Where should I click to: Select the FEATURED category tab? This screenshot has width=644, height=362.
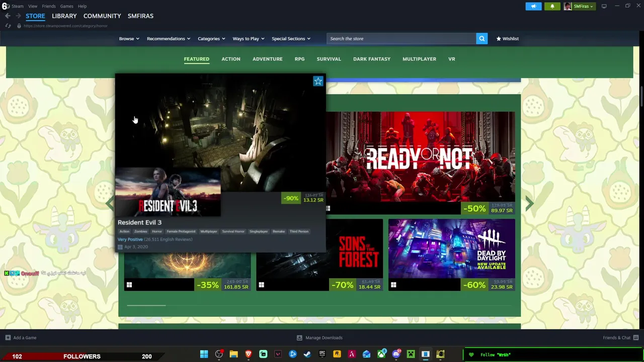196,59
